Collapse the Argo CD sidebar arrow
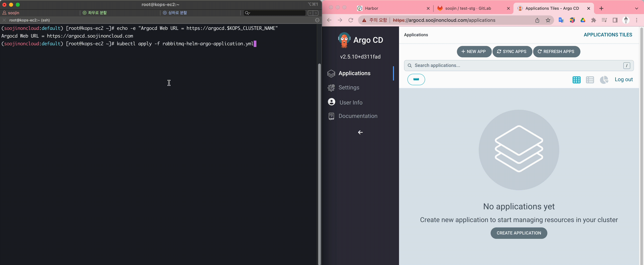Screen dimensions: 644x265 click(x=360, y=132)
